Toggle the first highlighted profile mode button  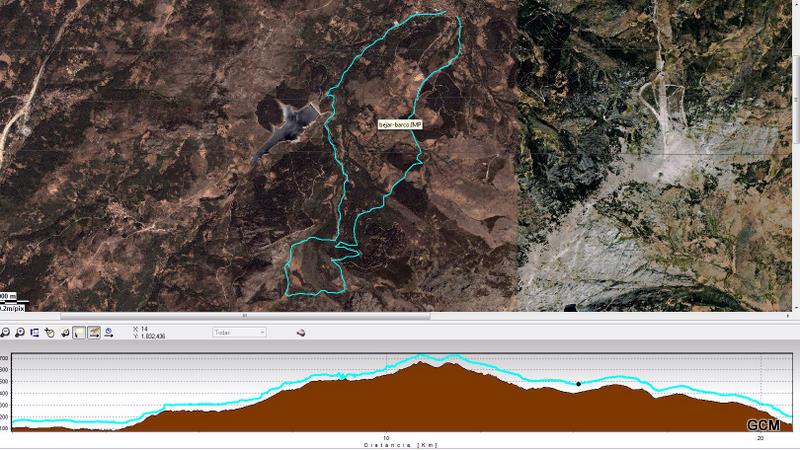coord(79,332)
